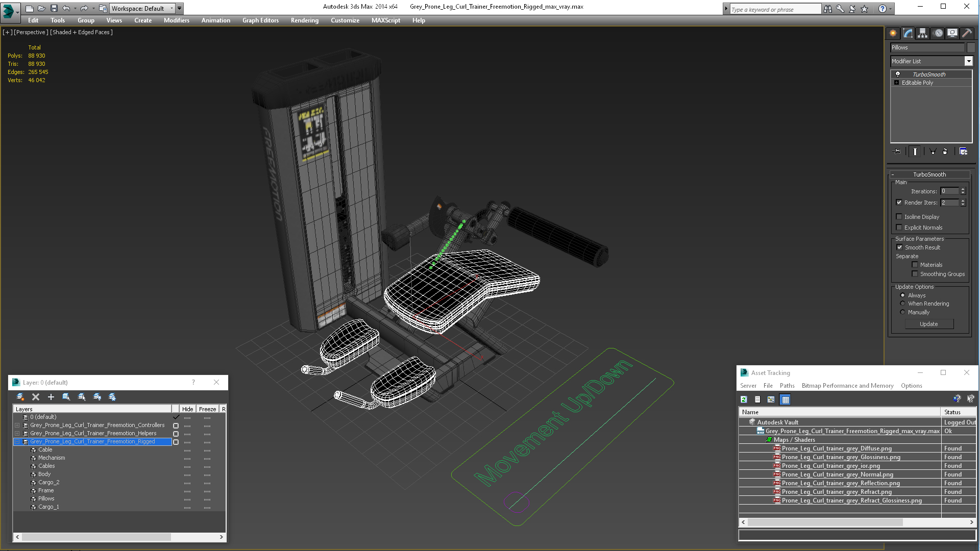Click Status column header in Asset Tracking
This screenshot has height=551, width=980.
[958, 412]
